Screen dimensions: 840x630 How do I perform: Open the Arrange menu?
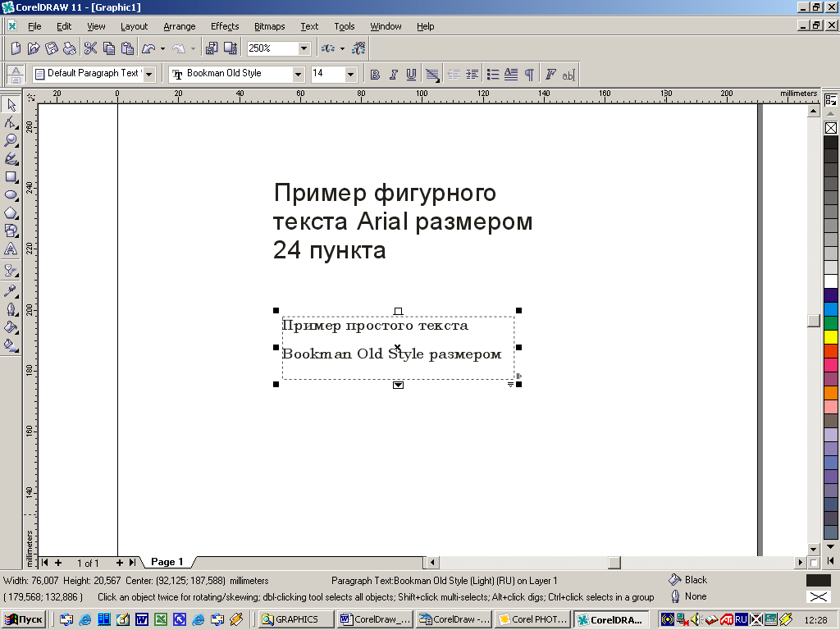(x=180, y=26)
